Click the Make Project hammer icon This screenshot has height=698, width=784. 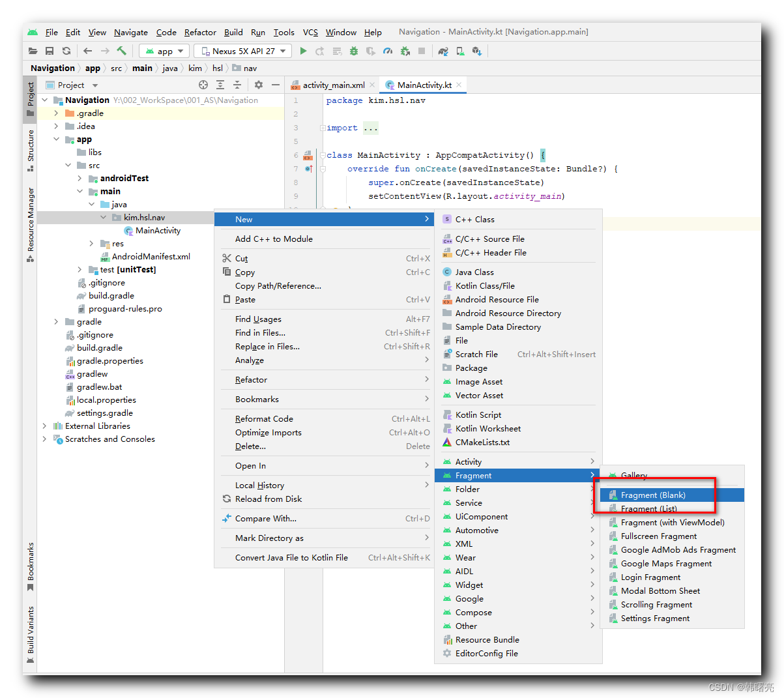pyautogui.click(x=121, y=51)
